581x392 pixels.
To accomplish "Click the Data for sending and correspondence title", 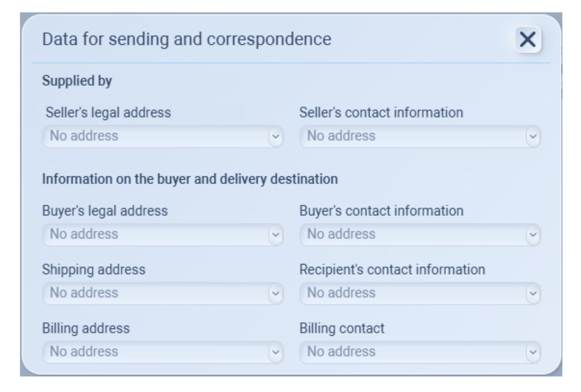I will 187,39.
